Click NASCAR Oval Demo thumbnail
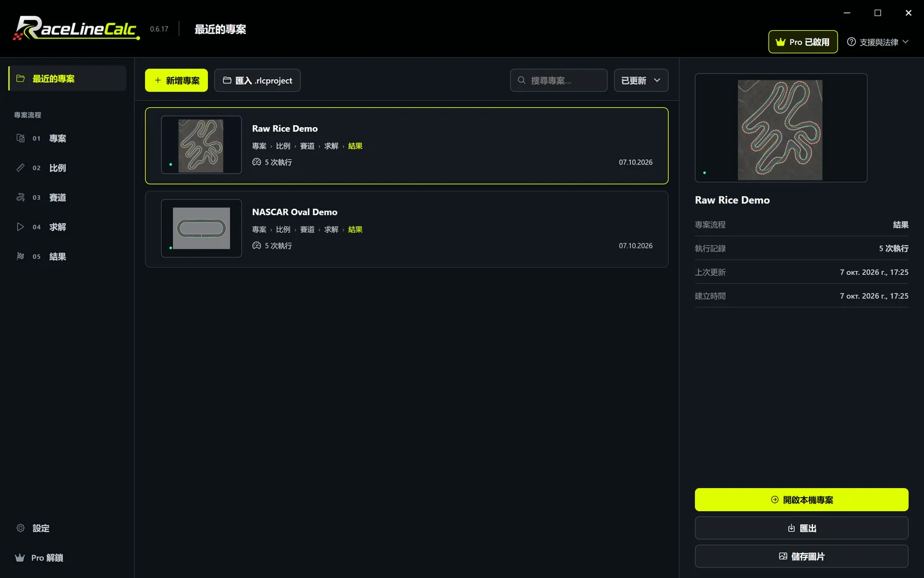 click(x=201, y=229)
